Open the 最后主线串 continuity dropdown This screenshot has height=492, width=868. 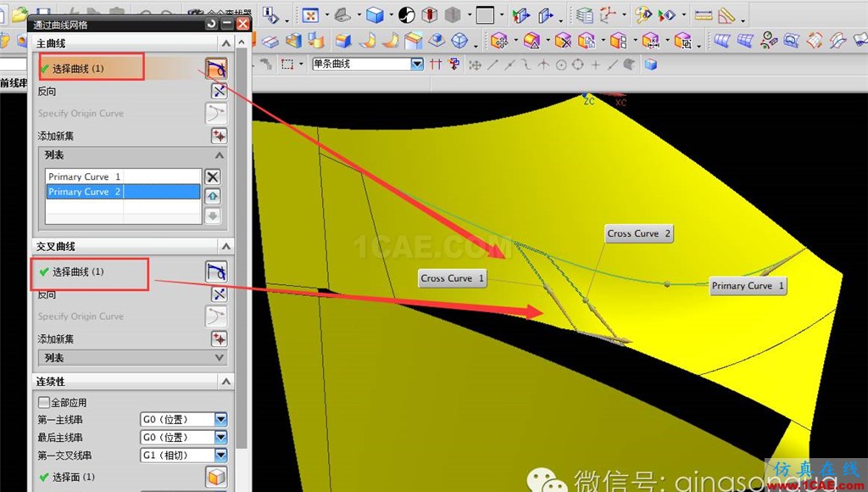click(x=221, y=437)
